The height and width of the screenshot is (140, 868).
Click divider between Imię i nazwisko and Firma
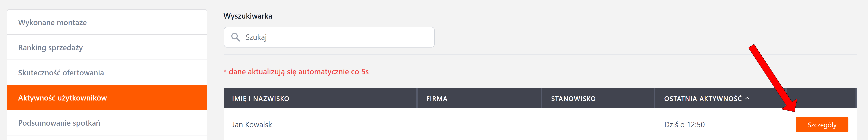(417, 98)
